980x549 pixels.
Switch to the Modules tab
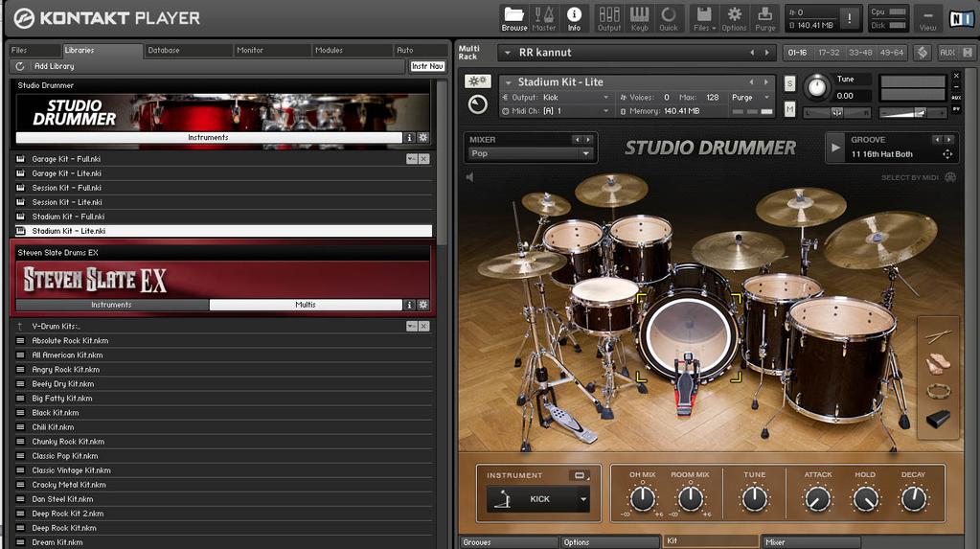(352, 50)
